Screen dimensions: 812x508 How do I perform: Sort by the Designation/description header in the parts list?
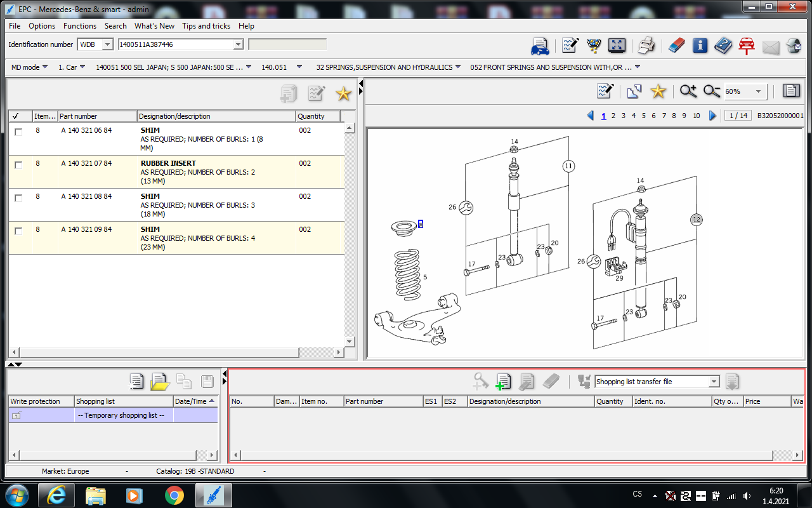[216, 116]
